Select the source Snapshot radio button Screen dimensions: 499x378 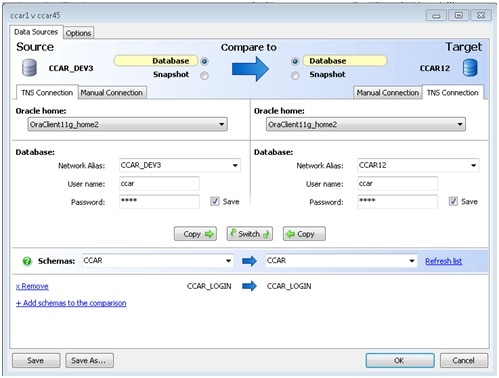pyautogui.click(x=204, y=76)
